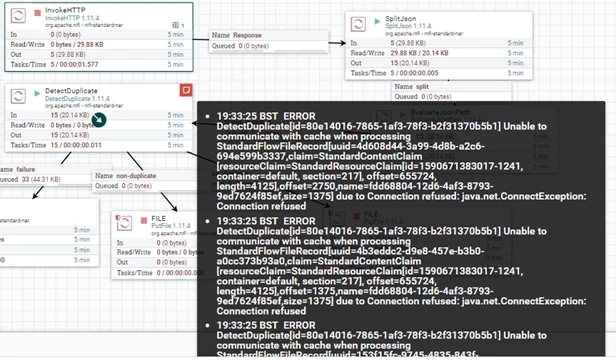The width and height of the screenshot is (616, 360).
Task: Click SplitJson Out value '15 (20.14 KB)'
Action: point(409,63)
